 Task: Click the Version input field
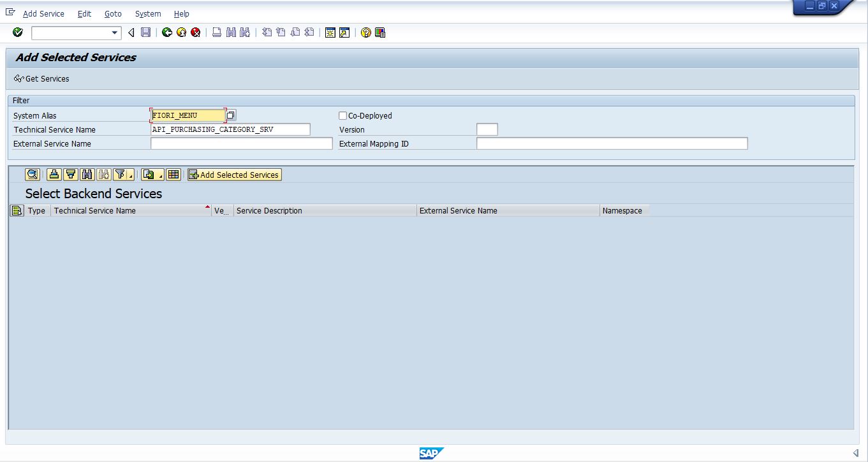(x=487, y=129)
